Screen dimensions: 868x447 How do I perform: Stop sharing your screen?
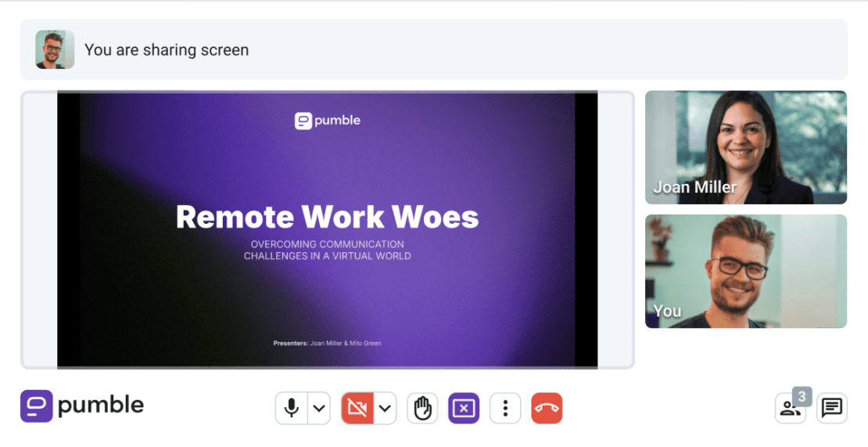tap(464, 408)
